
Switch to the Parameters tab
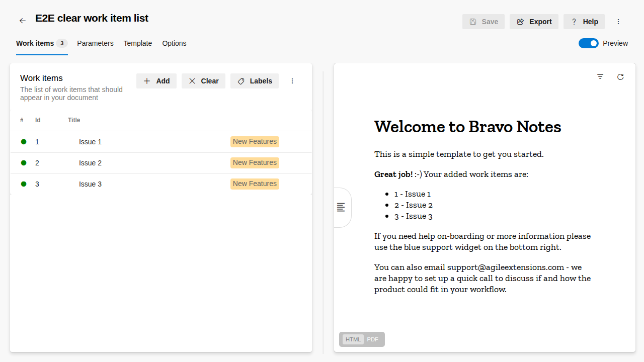coord(95,43)
